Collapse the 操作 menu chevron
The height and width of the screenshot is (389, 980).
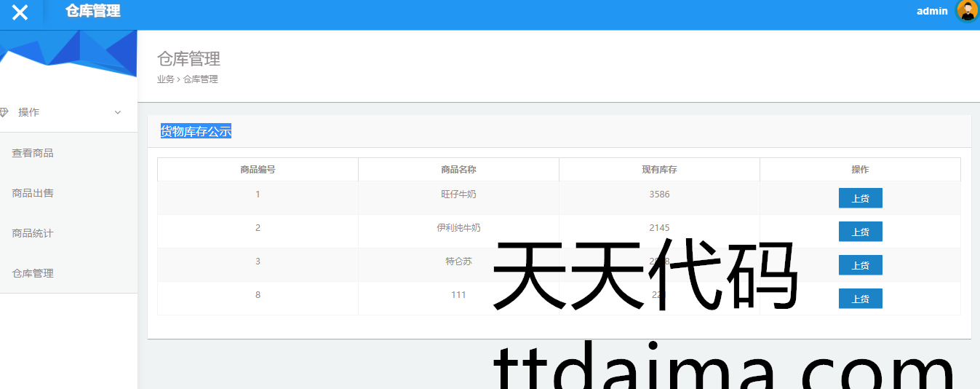(x=118, y=112)
